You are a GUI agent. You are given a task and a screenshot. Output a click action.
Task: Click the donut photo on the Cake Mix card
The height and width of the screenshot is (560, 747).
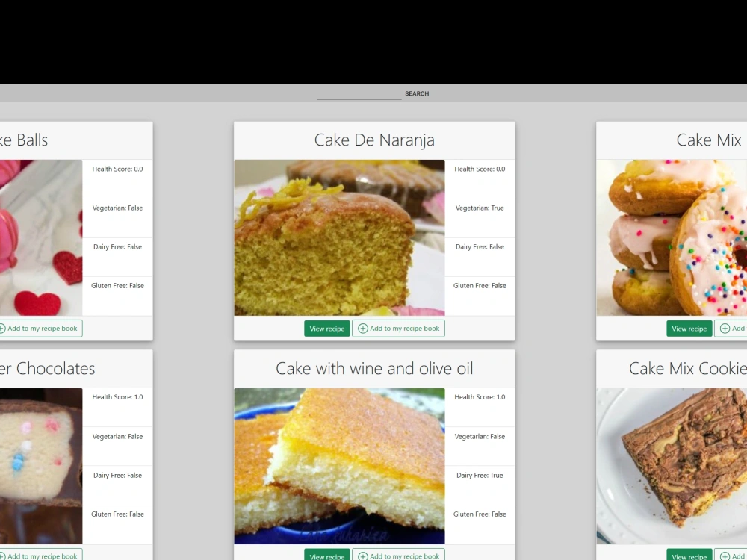pyautogui.click(x=671, y=237)
